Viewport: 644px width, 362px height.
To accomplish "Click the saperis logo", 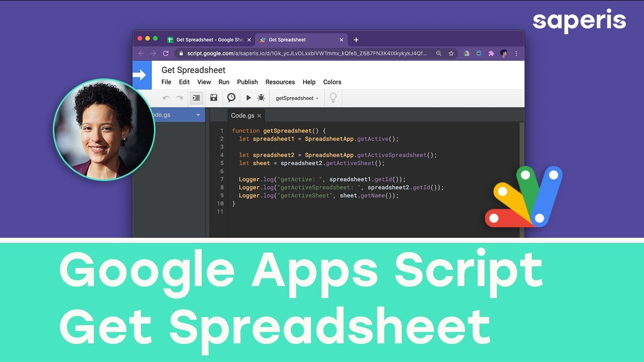I will [579, 21].
